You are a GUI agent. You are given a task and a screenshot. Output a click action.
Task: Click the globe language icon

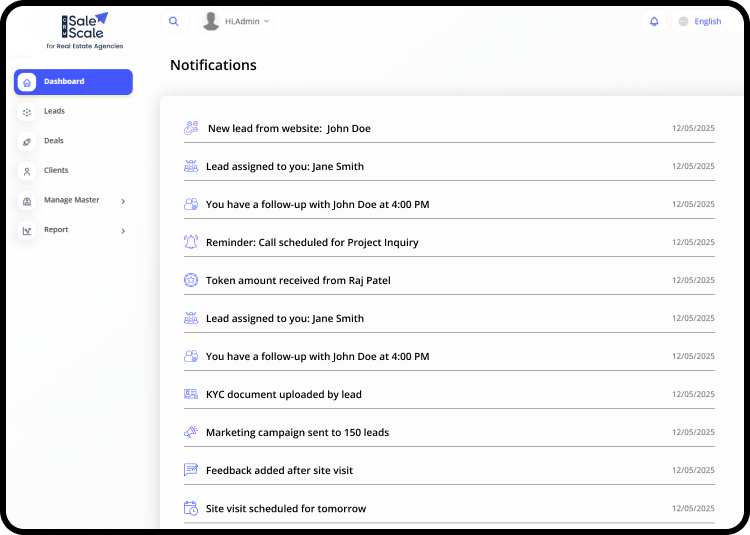684,21
